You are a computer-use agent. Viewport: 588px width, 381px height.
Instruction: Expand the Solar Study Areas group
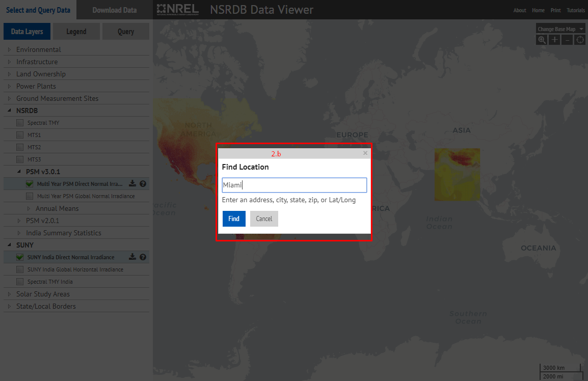[x=9, y=294]
